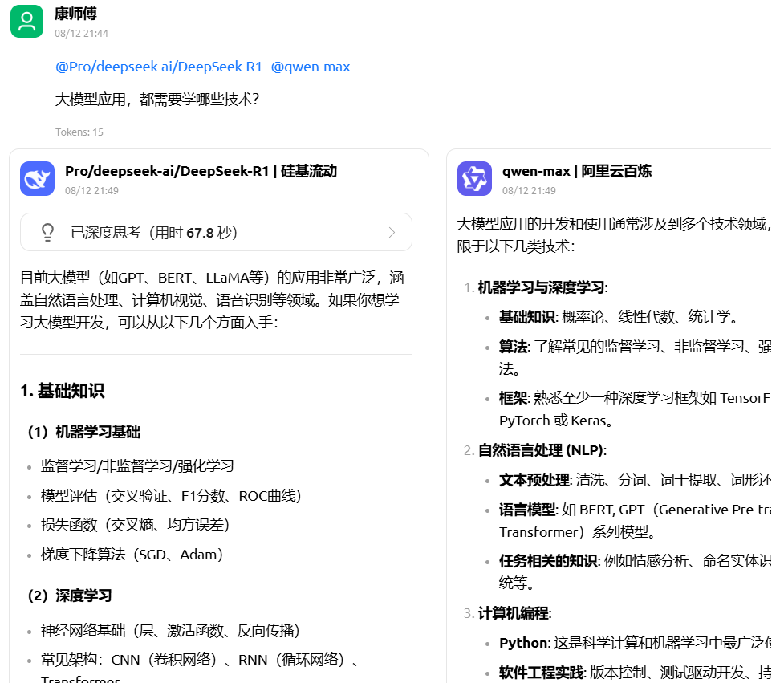Click the qwen heading 自然语言处理 (NLP)
784x683 pixels.
pyautogui.click(x=542, y=450)
